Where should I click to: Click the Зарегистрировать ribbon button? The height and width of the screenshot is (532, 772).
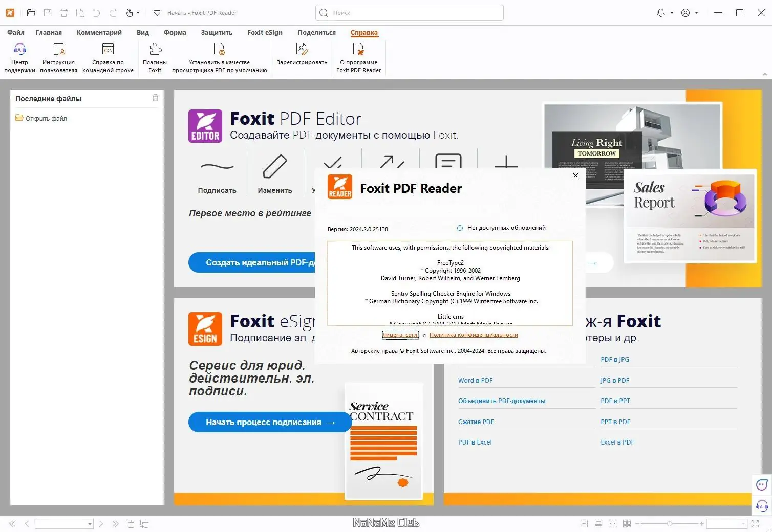coord(302,54)
